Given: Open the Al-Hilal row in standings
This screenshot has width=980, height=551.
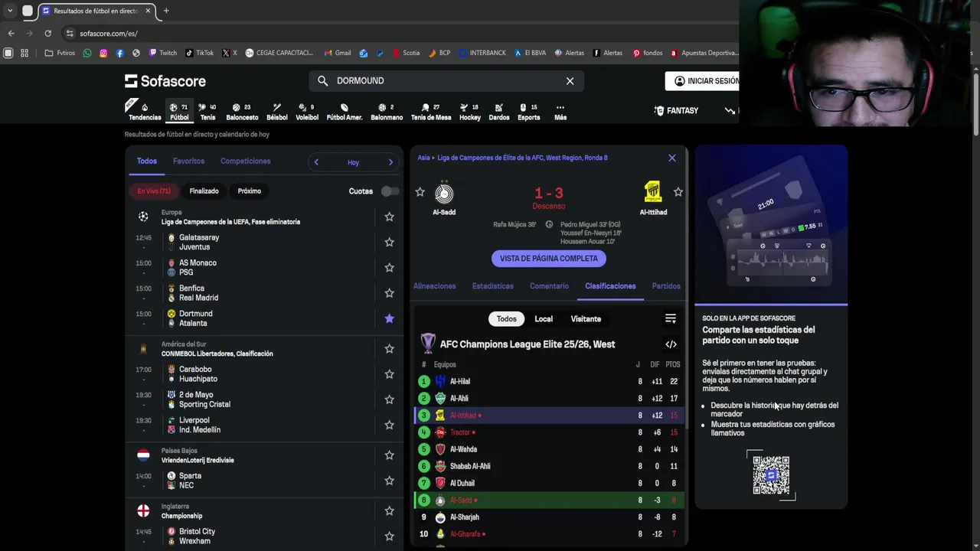Looking at the screenshot, I should click(x=549, y=381).
